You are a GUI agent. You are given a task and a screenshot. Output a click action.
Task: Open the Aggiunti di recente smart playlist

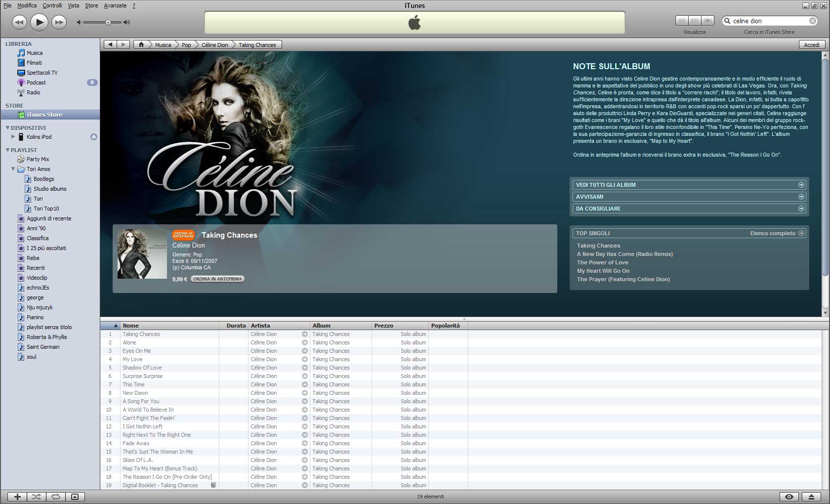pyautogui.click(x=49, y=218)
